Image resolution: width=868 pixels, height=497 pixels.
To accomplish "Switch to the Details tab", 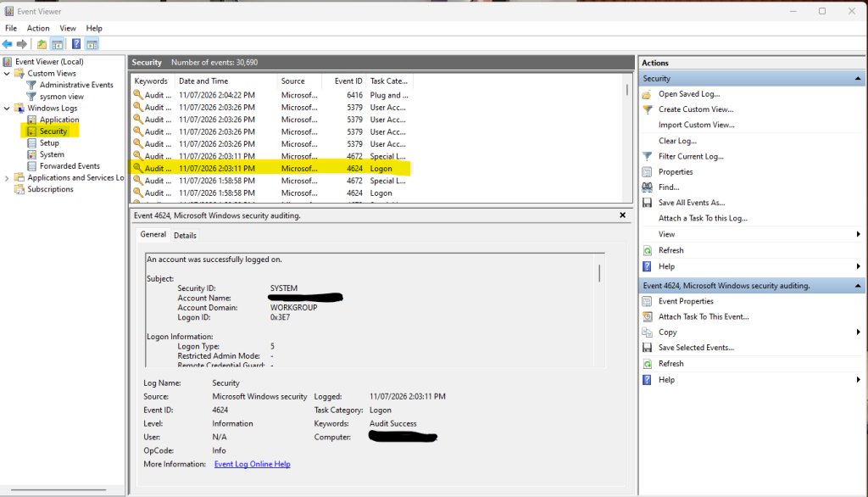I will tap(185, 236).
